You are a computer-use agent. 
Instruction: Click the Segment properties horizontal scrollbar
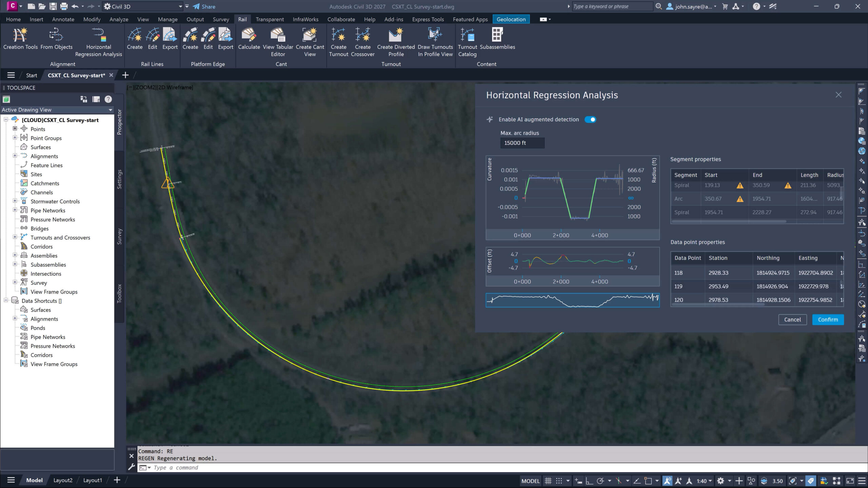729,222
